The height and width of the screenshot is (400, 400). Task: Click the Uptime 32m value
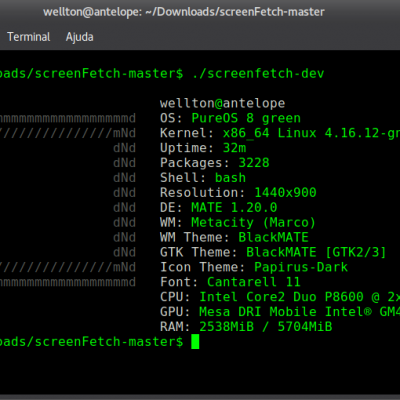234,148
